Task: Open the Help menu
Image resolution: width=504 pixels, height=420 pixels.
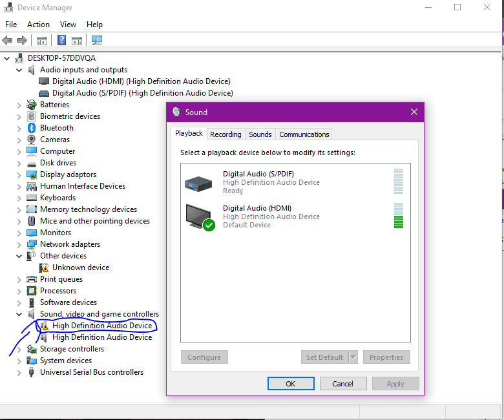Action: 94,25
